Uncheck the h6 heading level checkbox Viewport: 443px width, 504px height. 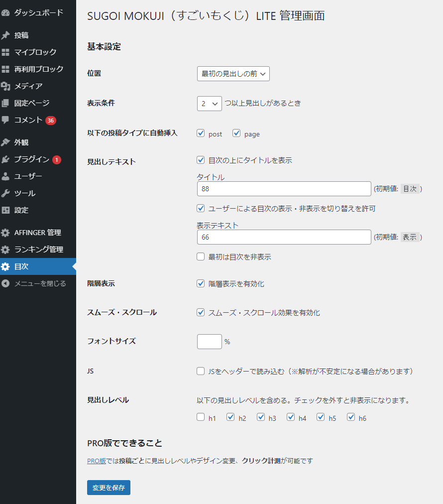click(x=351, y=417)
